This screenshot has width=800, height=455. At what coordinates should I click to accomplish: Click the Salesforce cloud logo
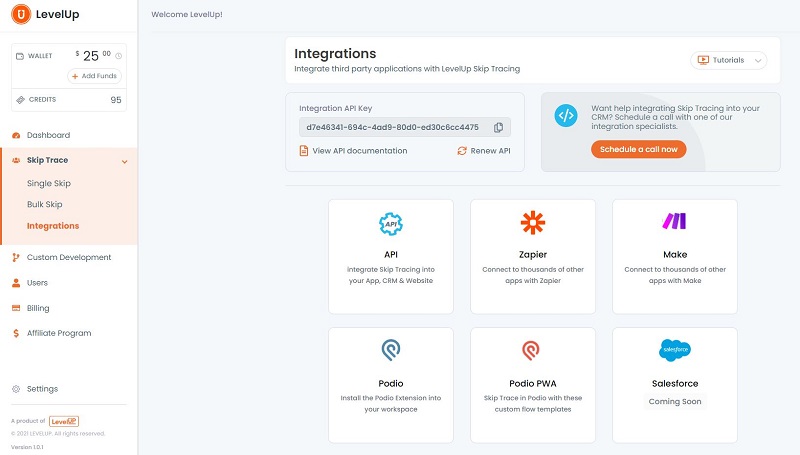coord(675,350)
